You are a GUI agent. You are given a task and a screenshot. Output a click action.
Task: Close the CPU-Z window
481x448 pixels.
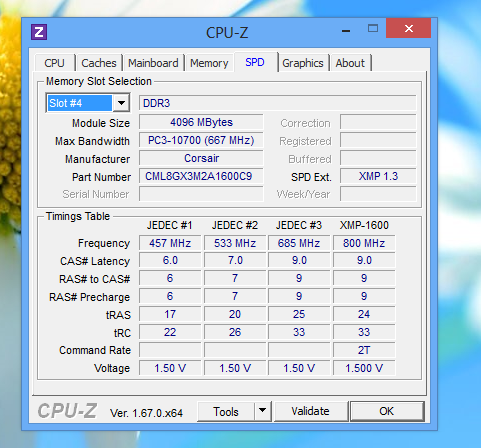(409, 28)
